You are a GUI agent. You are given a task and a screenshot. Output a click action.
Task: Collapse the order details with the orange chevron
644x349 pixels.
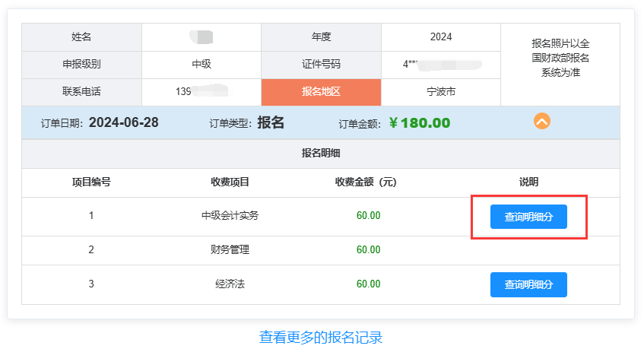(541, 121)
